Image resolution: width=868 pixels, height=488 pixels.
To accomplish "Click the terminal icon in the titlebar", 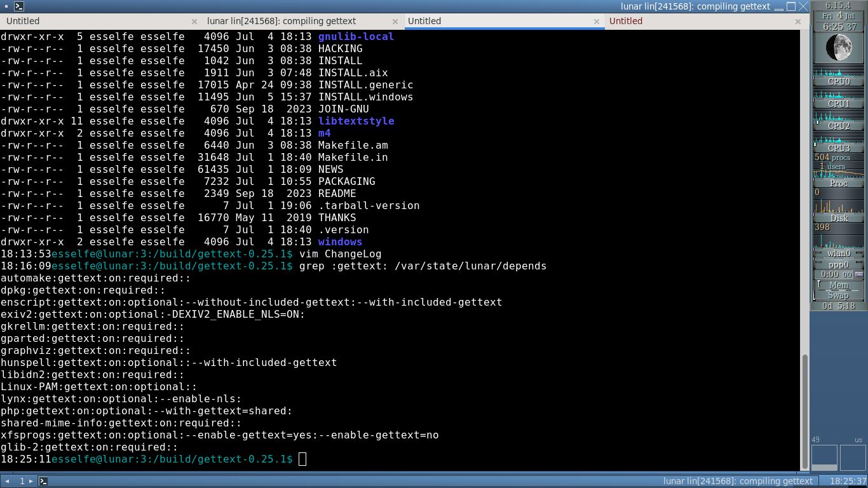I will tap(19, 6).
